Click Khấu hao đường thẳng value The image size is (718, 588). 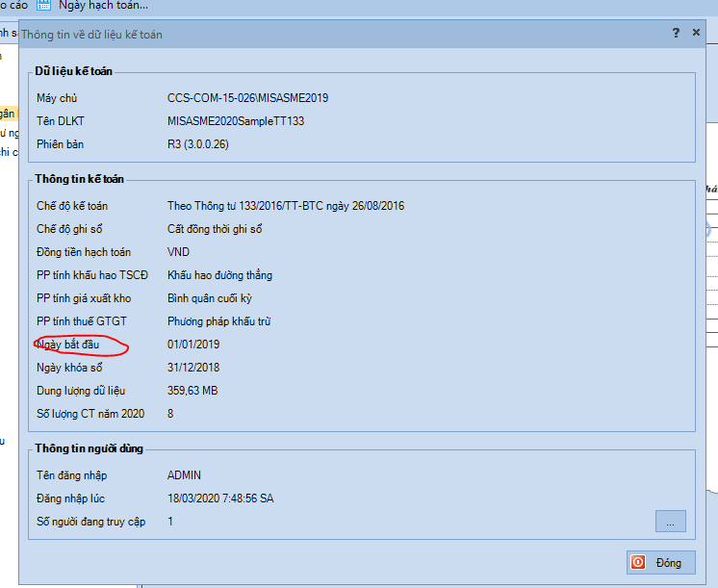[x=219, y=275]
